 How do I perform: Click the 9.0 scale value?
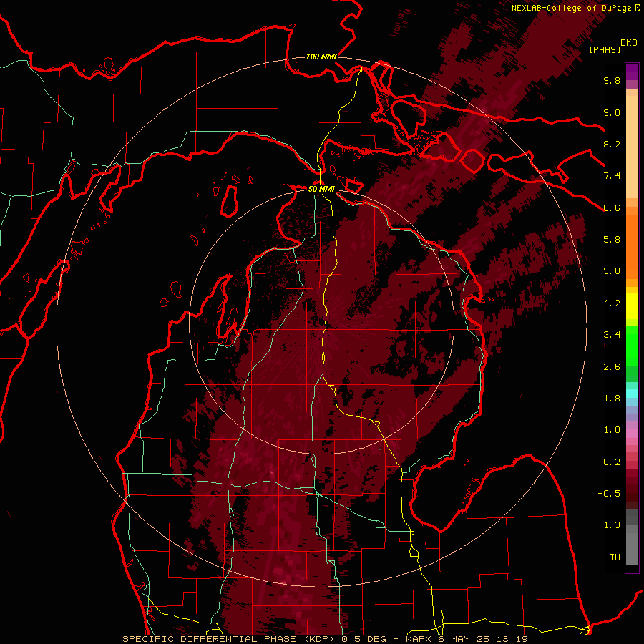click(x=612, y=112)
